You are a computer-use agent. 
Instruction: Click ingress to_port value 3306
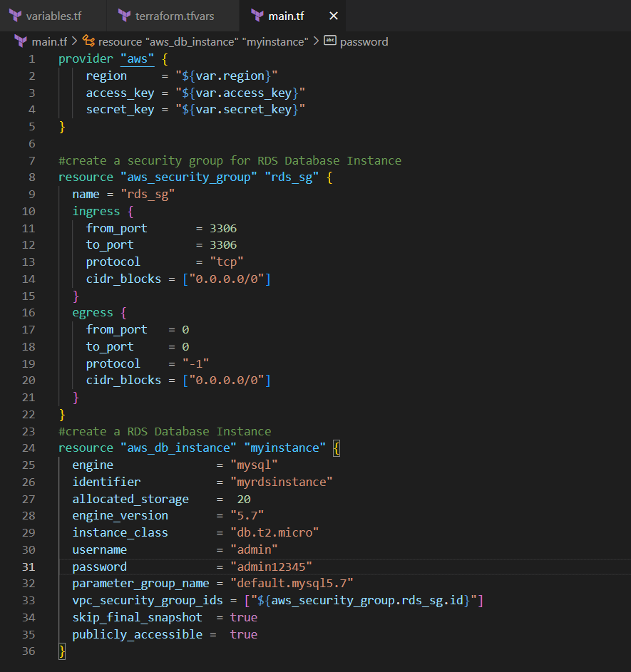[x=223, y=244]
